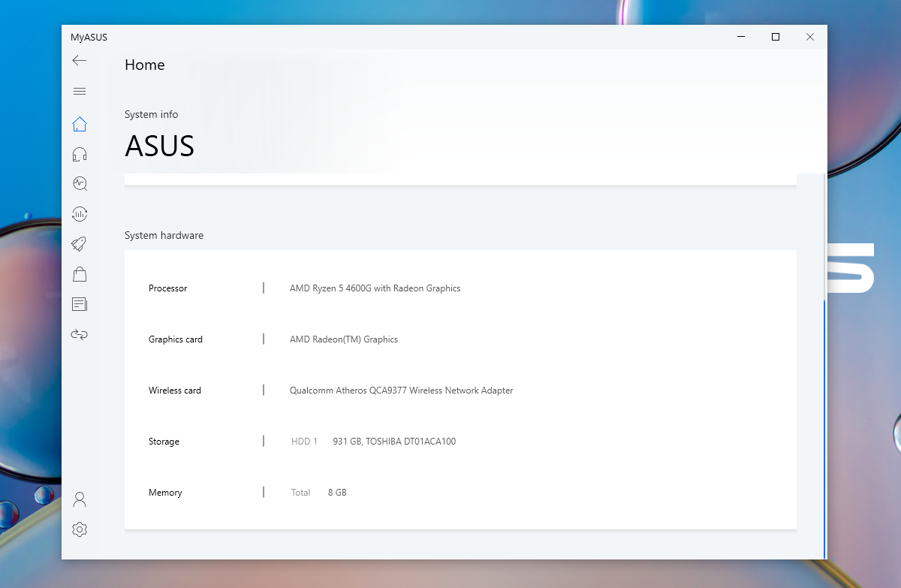Viewport: 901px width, 588px height.
Task: Click the Storage label
Action: pos(164,442)
